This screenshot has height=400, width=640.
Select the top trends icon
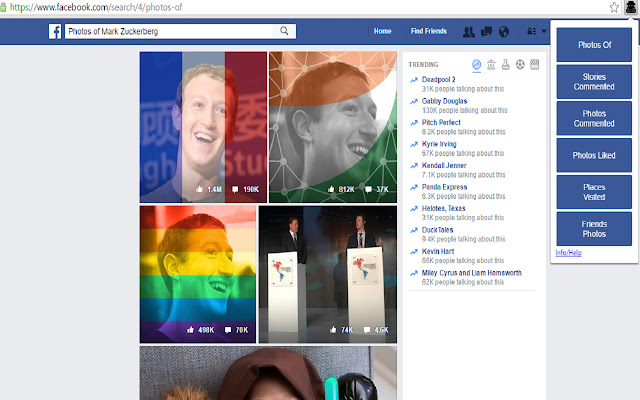[x=476, y=64]
